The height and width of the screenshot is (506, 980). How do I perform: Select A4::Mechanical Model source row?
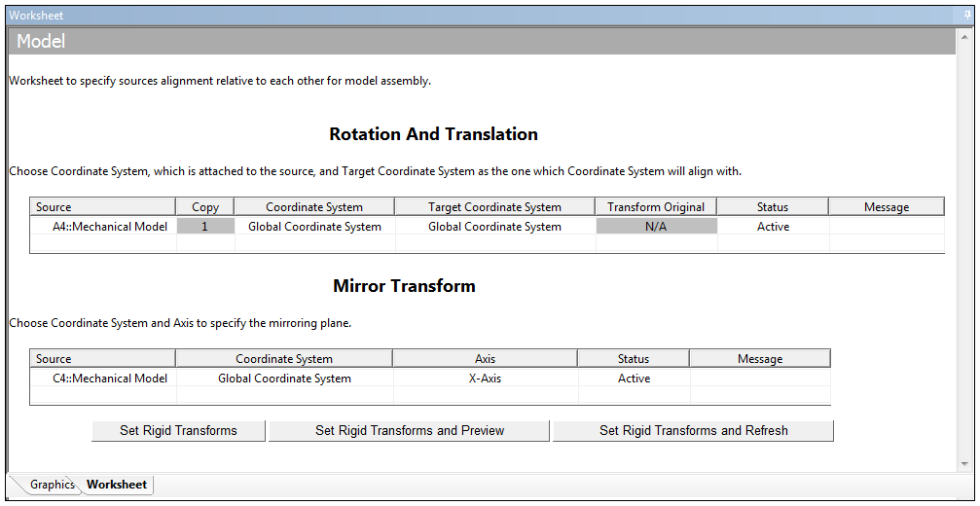tap(109, 227)
